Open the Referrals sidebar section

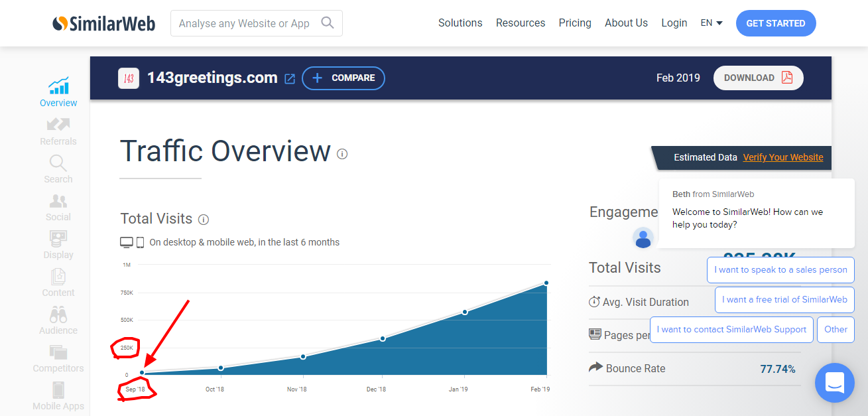point(58,131)
